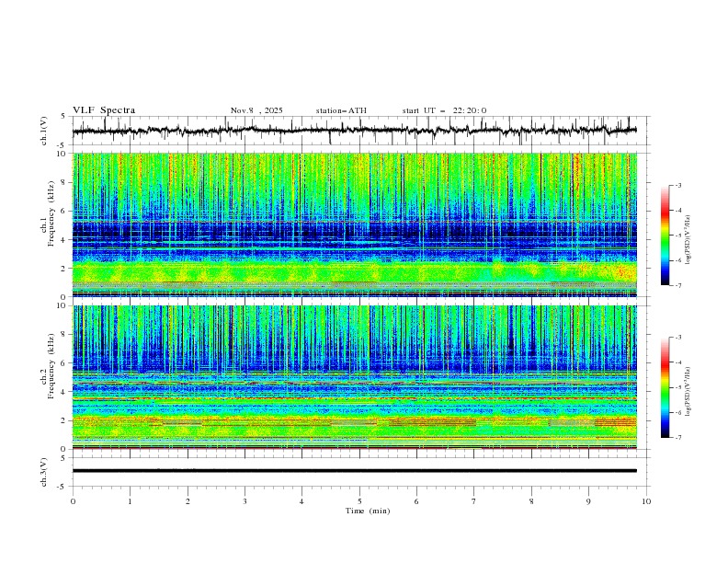
Task: Click the ch.1 PSD color scale bar
Action: (665, 236)
